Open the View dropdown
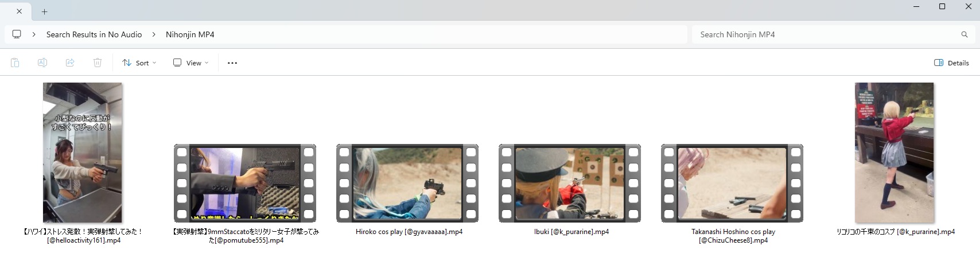The height and width of the screenshot is (261, 980). click(x=191, y=63)
